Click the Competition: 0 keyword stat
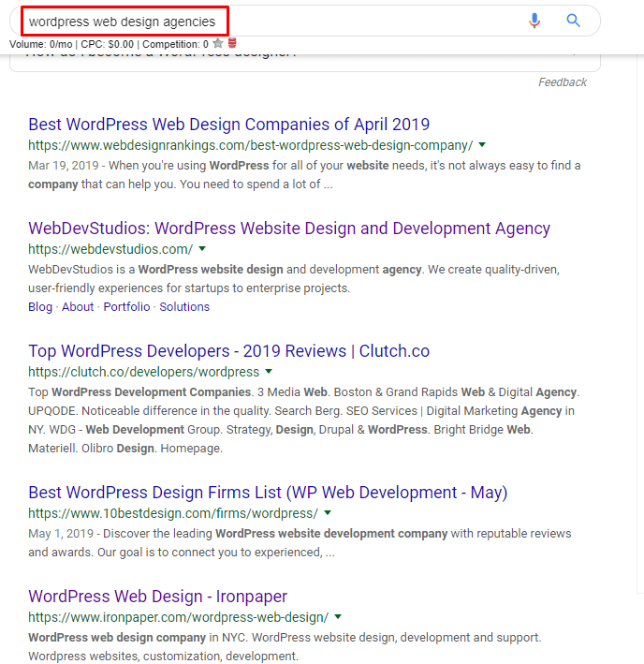644x664 pixels. (x=175, y=44)
